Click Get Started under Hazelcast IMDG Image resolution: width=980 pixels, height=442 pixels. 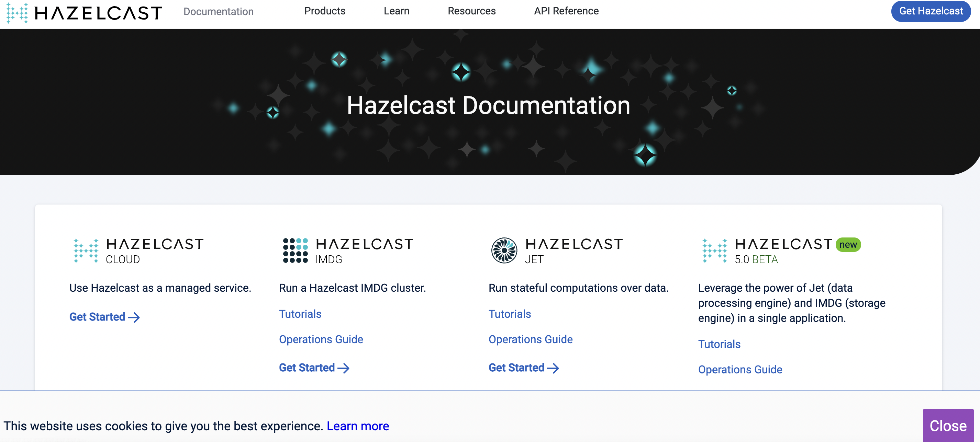pos(314,367)
